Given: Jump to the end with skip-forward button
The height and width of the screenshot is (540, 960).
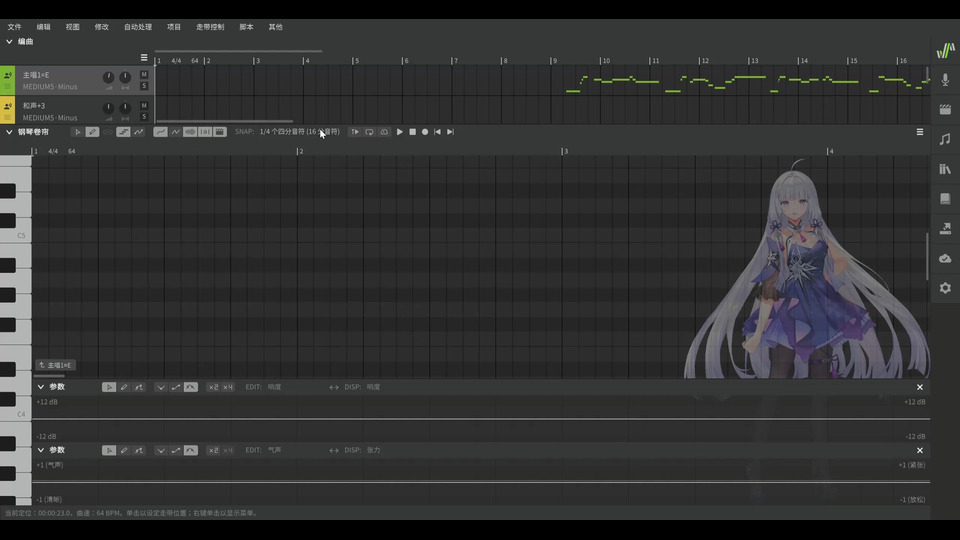Looking at the screenshot, I should [451, 132].
